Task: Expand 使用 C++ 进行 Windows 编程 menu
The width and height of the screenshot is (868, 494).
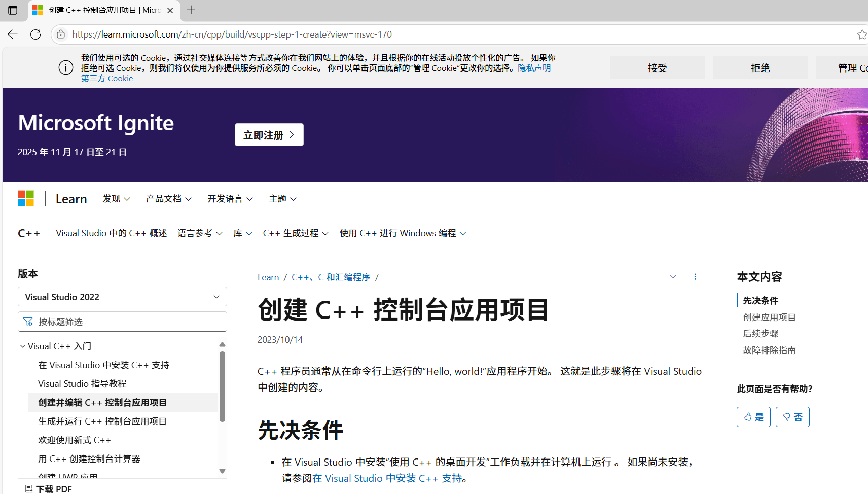Action: point(403,233)
